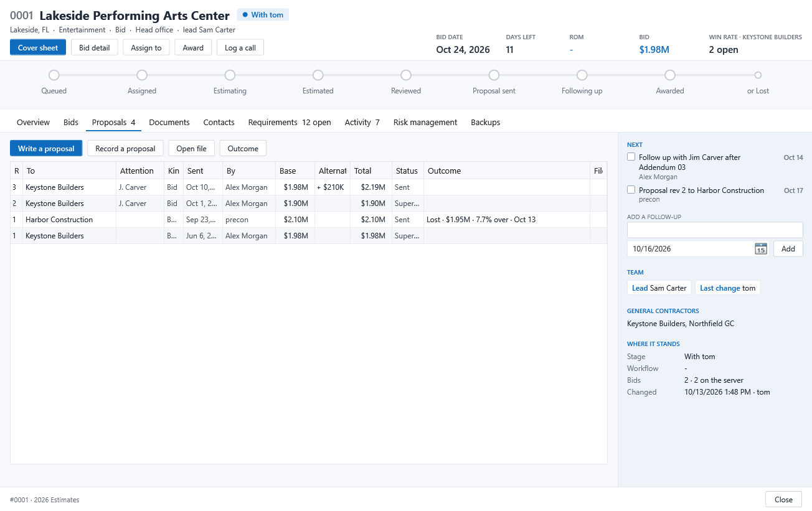Select the Proposal sent stage circle
The image size is (812, 511).
coord(494,75)
